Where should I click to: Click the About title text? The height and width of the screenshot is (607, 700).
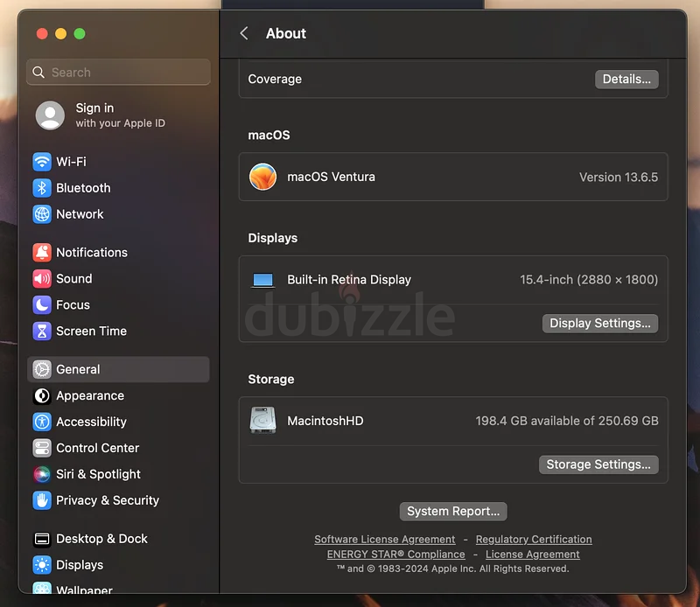[x=286, y=33]
